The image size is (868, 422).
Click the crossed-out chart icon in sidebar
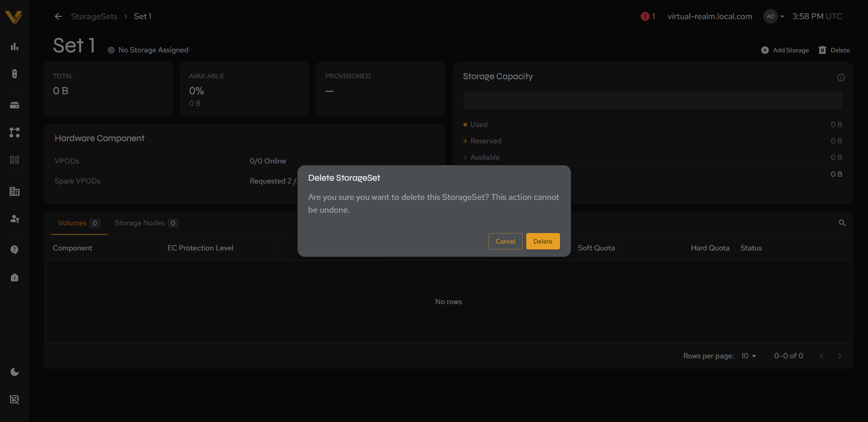15,399
